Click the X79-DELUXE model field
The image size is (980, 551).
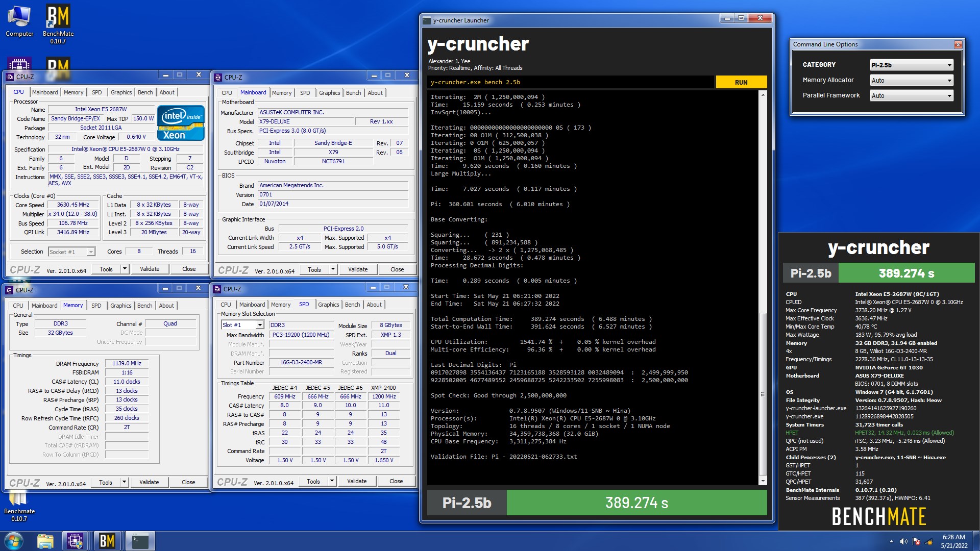coord(305,121)
